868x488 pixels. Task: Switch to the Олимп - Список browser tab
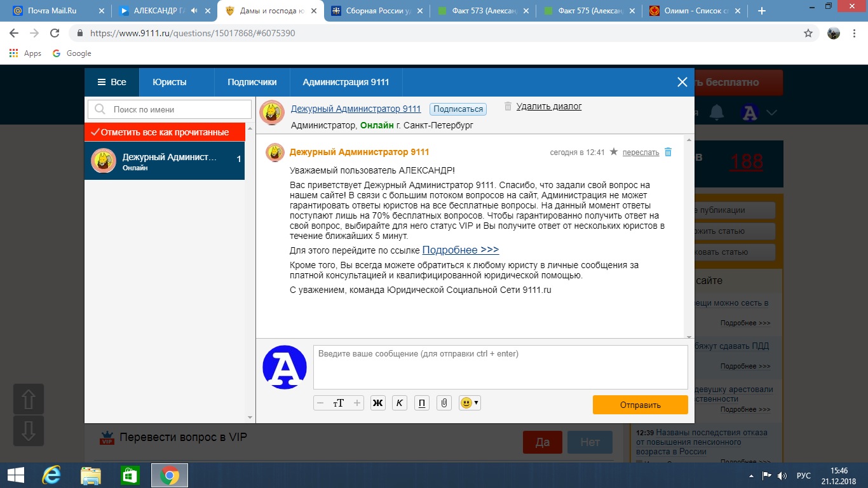coord(695,11)
